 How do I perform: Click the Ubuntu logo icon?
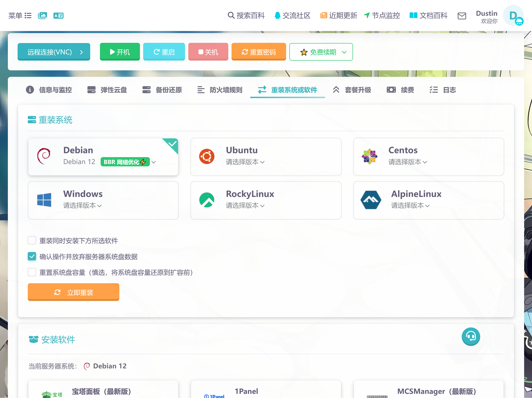pos(207,157)
